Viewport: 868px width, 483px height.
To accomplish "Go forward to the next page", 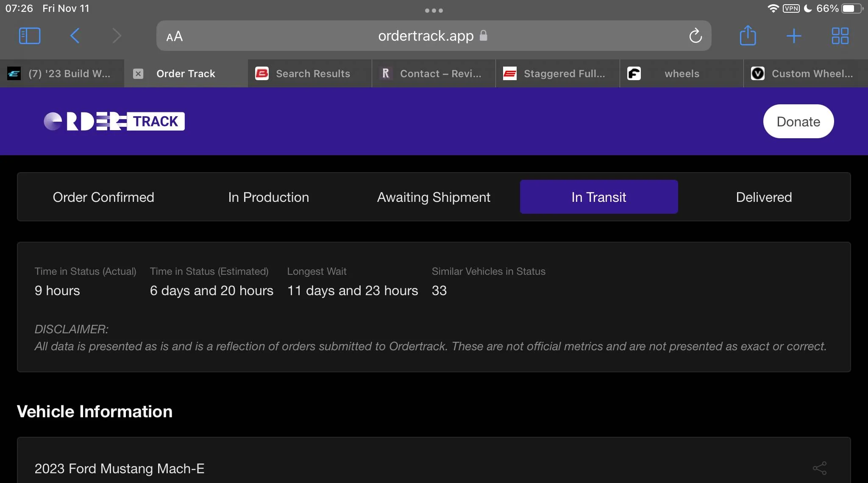I will pos(117,36).
